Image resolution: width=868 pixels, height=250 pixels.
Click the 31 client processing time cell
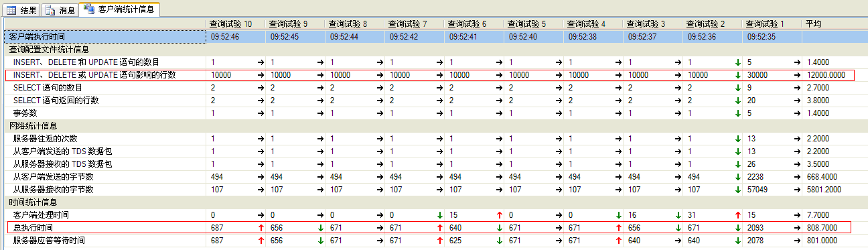coord(712,215)
